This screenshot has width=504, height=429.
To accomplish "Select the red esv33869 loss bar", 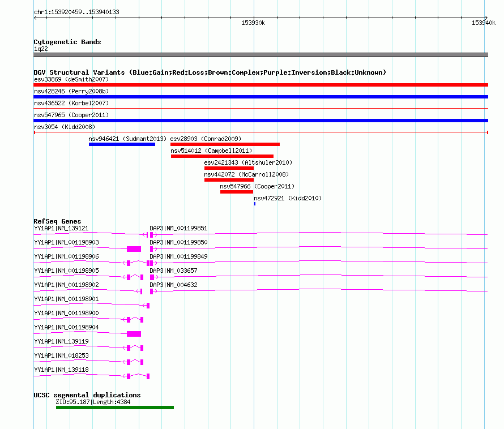I will [260, 85].
